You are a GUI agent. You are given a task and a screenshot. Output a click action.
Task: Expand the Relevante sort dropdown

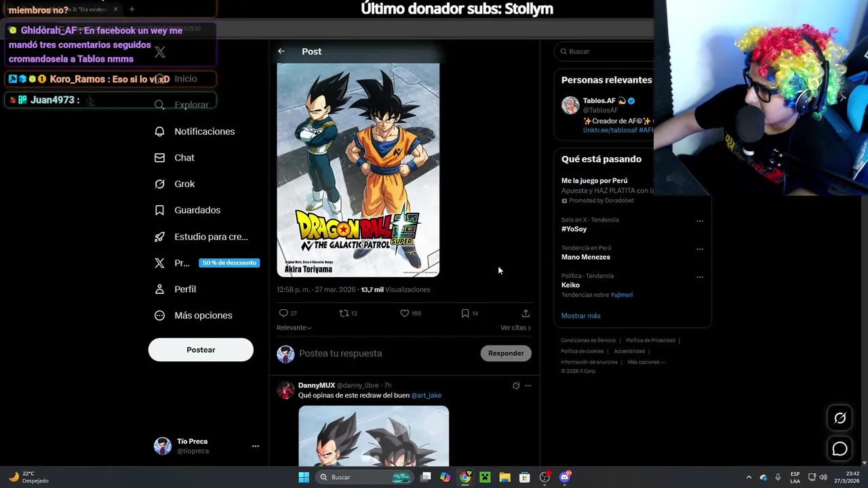(294, 328)
